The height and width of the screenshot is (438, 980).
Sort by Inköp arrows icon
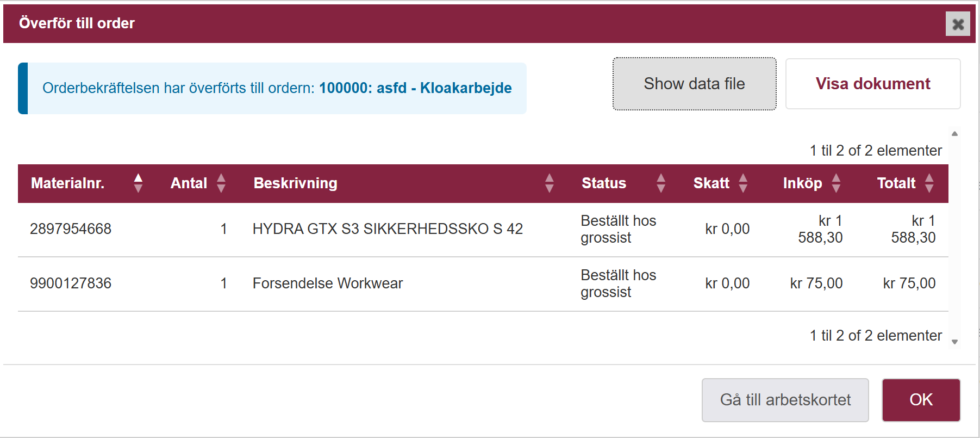(x=836, y=183)
